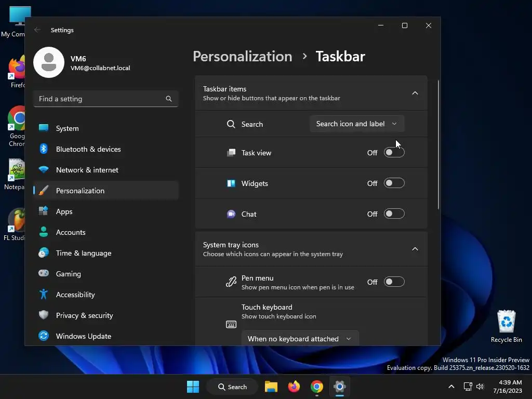Click the volume speaker icon in system tray

480,387
